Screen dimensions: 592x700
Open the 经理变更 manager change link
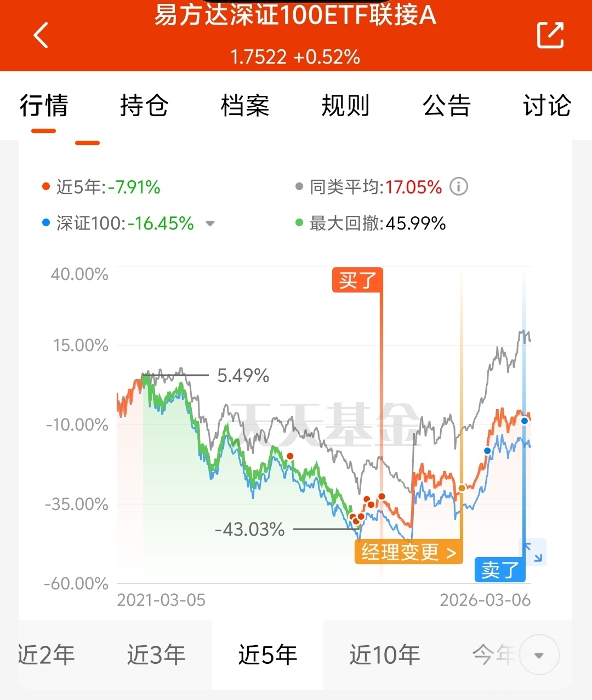409,552
